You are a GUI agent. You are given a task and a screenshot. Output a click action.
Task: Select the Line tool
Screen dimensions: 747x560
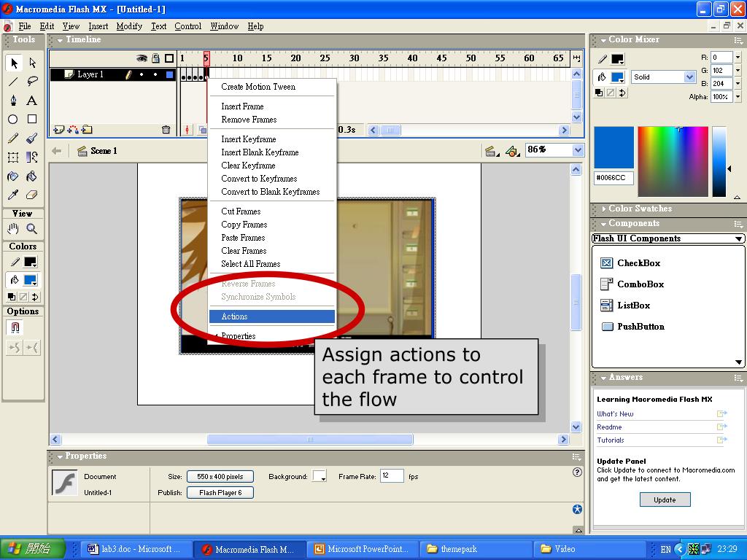14,82
